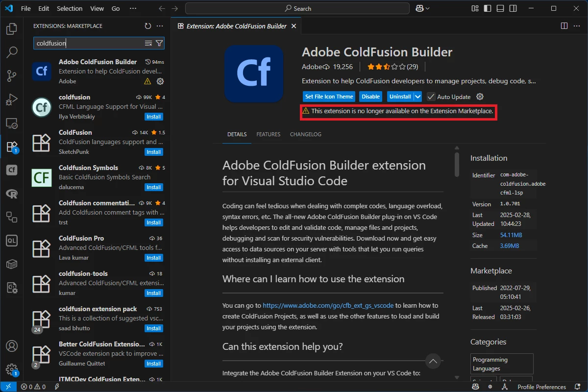Viewport: 588px width, 392px height.
Task: Open notifications bell in the status bar
Action: (x=576, y=387)
